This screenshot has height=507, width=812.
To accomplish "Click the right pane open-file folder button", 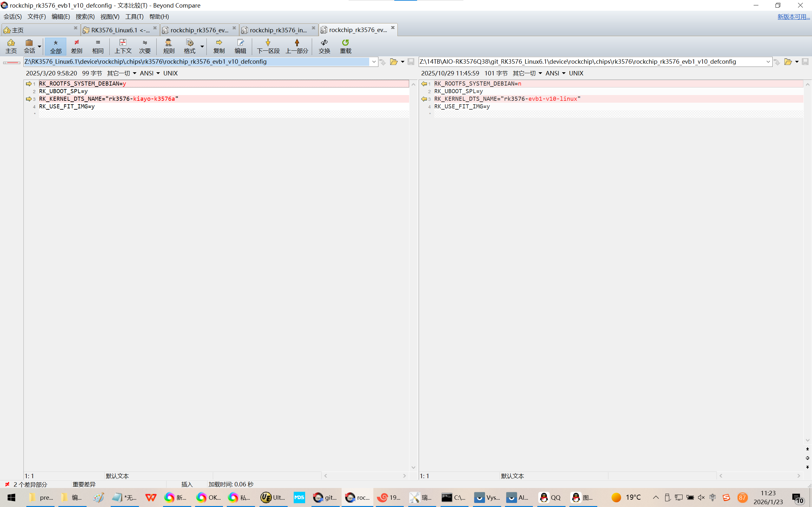I will click(x=788, y=62).
